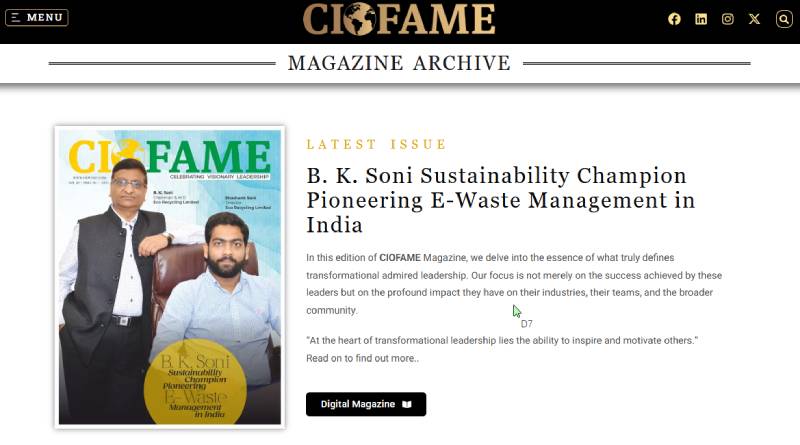Open the LinkedIn social icon
This screenshot has width=800, height=445.
pos(701,19)
